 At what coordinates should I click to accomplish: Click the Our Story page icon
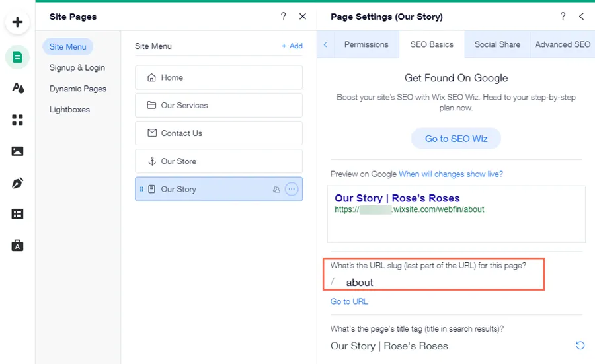point(151,189)
